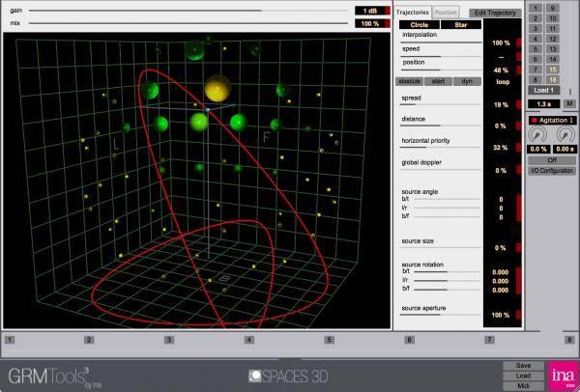Click the M button beside 1.3 s
Viewport: 580px width, 392px height.
[570, 102]
